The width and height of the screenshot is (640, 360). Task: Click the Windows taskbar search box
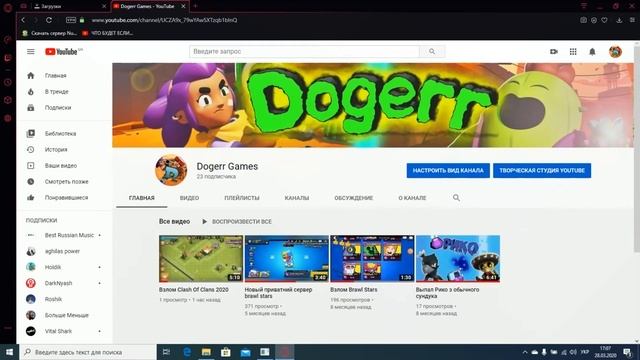point(87,352)
